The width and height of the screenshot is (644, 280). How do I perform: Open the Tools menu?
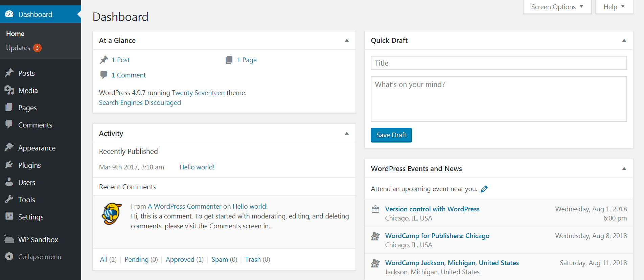click(x=41, y=200)
